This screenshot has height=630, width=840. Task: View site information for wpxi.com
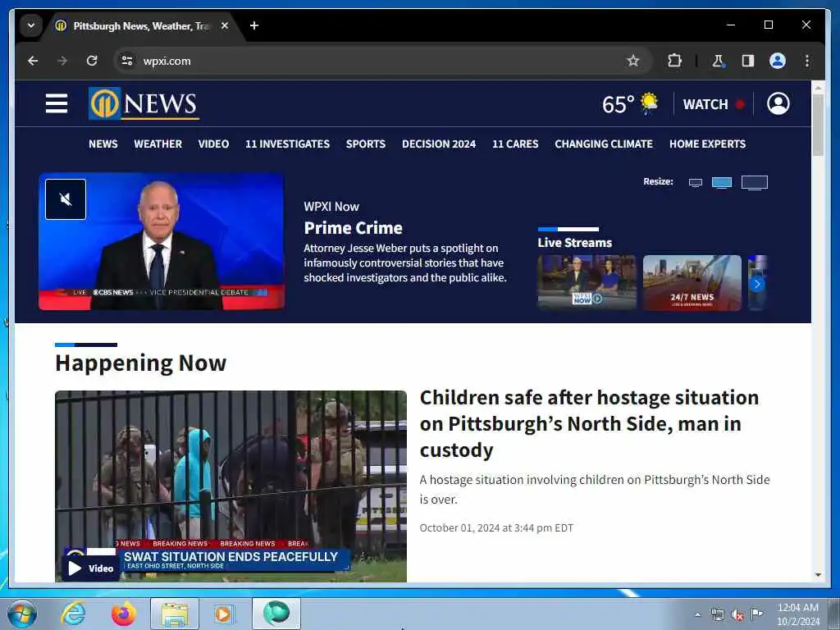pos(127,61)
